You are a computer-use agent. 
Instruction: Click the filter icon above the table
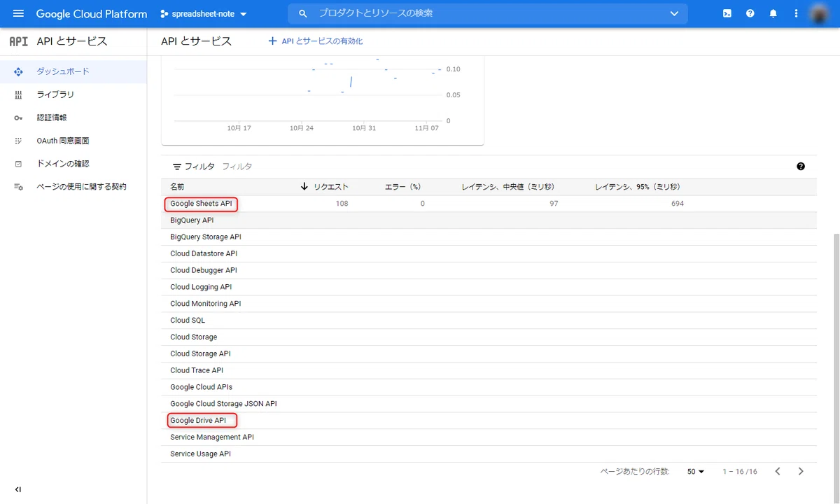click(x=177, y=167)
